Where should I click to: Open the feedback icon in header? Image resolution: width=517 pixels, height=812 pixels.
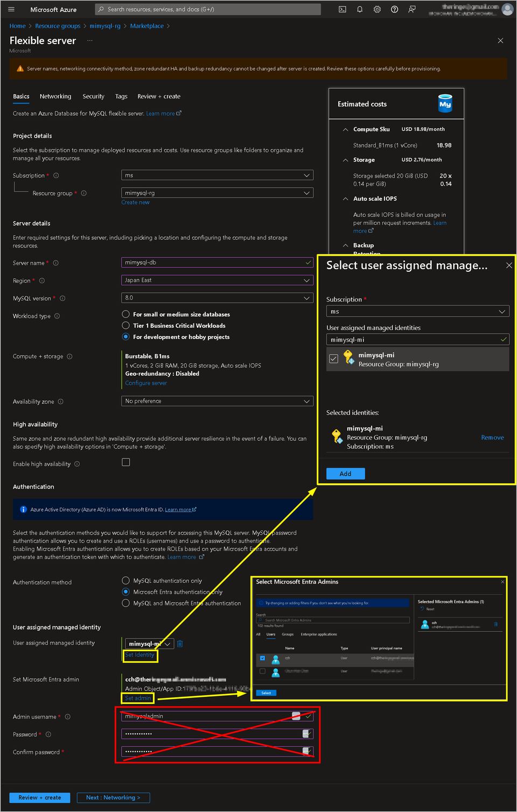[412, 9]
